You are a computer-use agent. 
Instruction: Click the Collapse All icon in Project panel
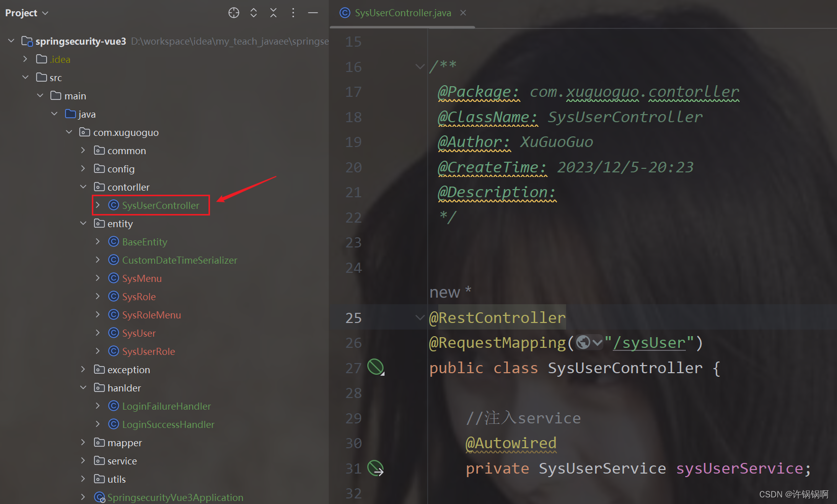pos(273,13)
